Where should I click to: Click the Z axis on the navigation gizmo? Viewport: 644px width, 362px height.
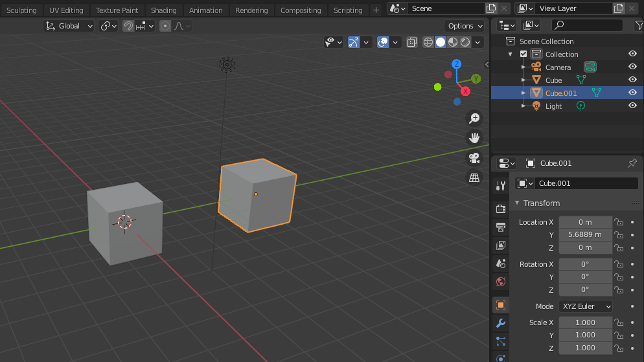(456, 64)
